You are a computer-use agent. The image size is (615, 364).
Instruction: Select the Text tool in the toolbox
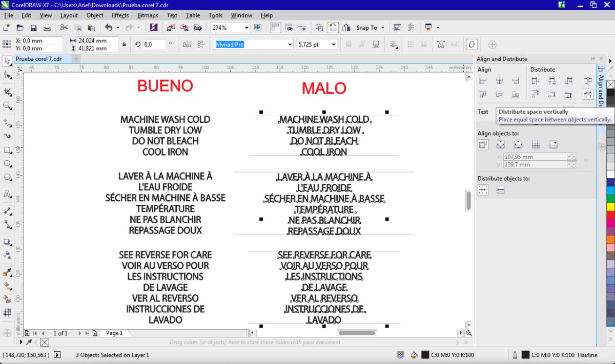point(8,195)
